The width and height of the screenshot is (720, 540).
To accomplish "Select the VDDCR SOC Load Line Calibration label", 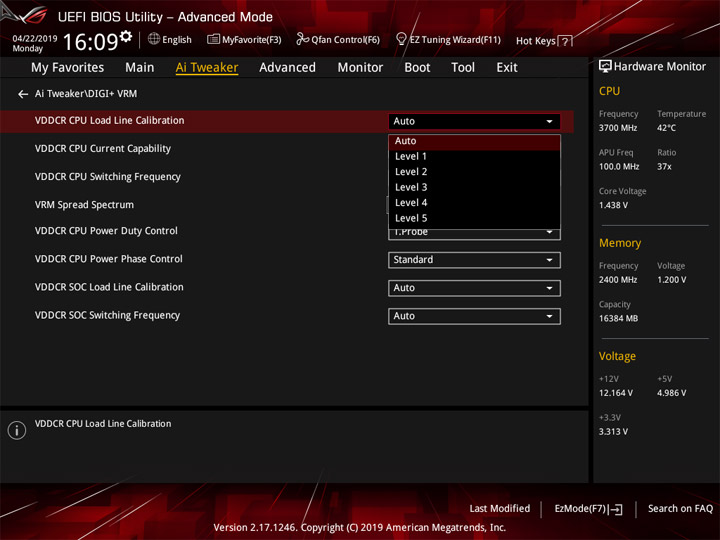I will (109, 287).
